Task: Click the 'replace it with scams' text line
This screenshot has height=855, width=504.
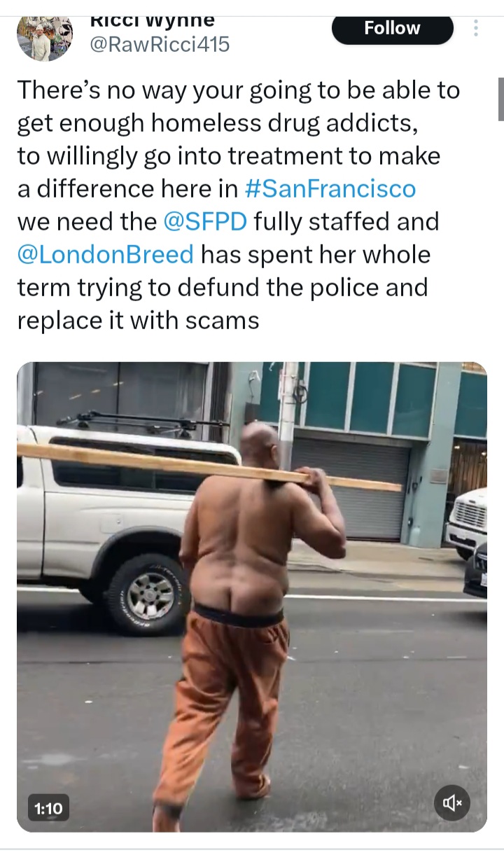Action: pos(138,320)
